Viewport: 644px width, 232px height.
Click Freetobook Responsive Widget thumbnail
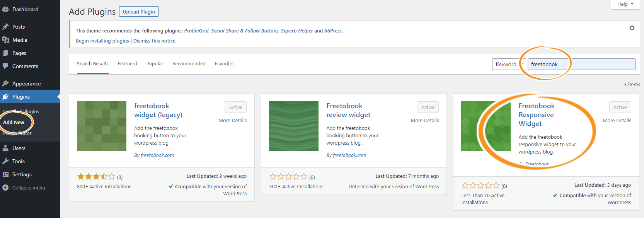(x=486, y=126)
